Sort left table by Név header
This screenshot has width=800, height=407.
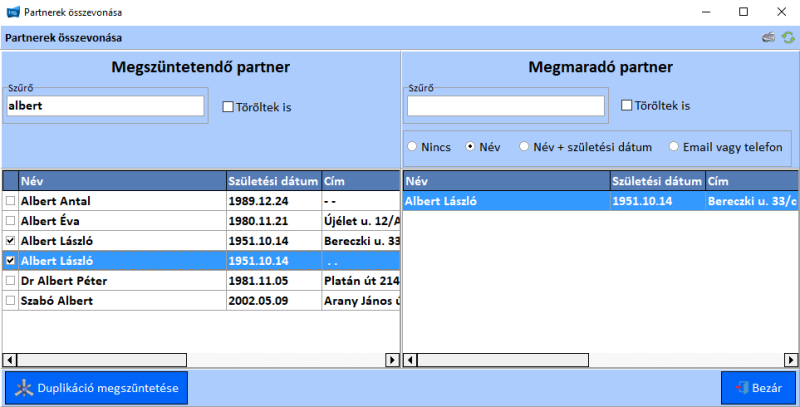pyautogui.click(x=122, y=181)
